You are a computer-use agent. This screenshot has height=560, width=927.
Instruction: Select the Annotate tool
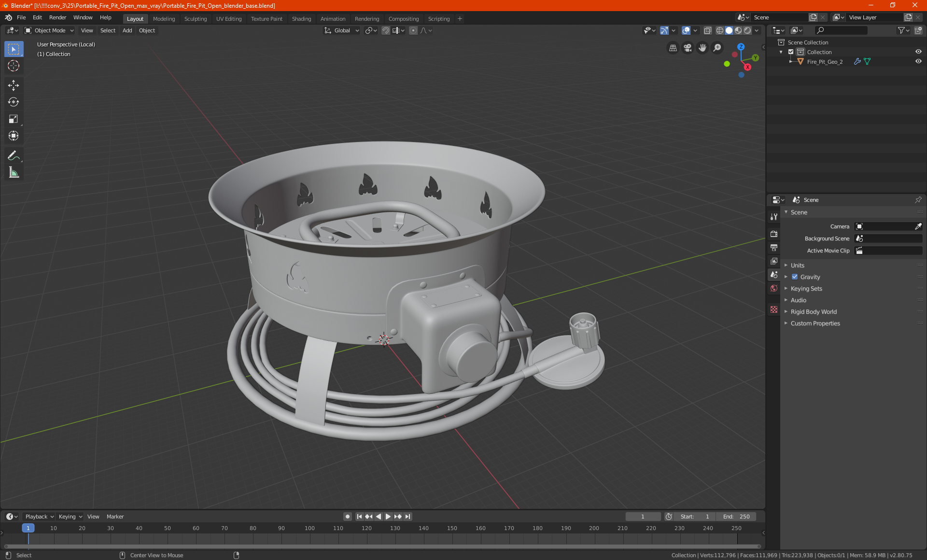click(x=14, y=155)
